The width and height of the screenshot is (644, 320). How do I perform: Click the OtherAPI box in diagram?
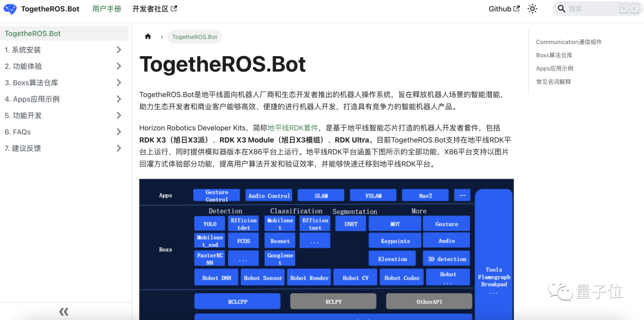click(429, 301)
